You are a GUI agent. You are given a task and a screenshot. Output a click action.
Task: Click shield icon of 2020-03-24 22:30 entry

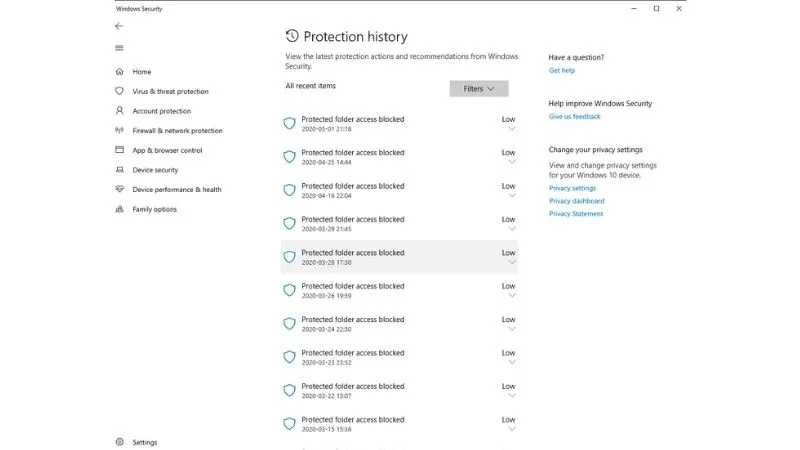tap(289, 323)
